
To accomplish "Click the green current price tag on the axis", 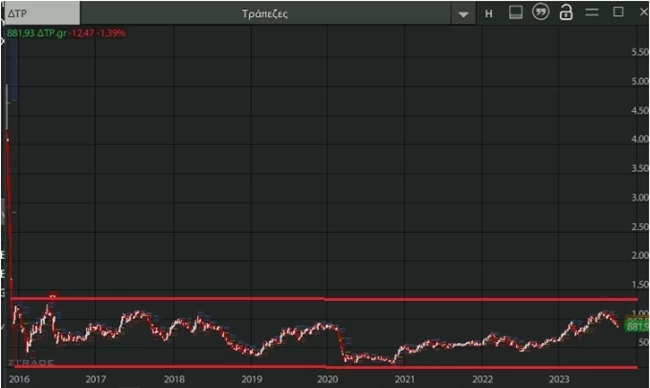I will (637, 326).
